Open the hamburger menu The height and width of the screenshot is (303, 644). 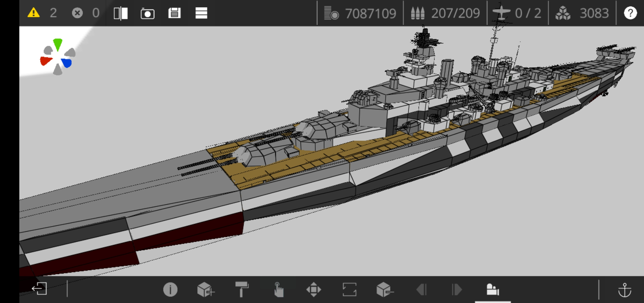click(x=201, y=13)
